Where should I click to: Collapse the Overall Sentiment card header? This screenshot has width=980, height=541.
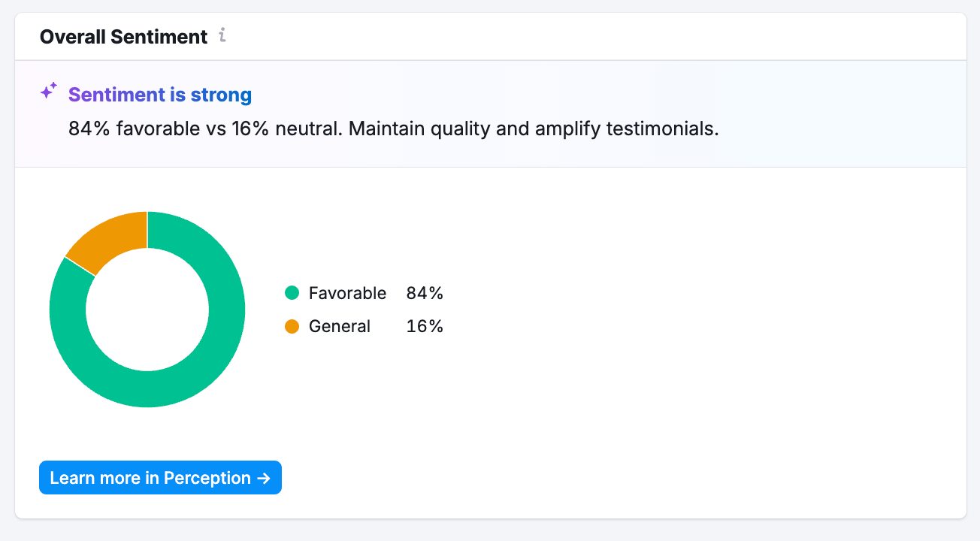pos(123,36)
